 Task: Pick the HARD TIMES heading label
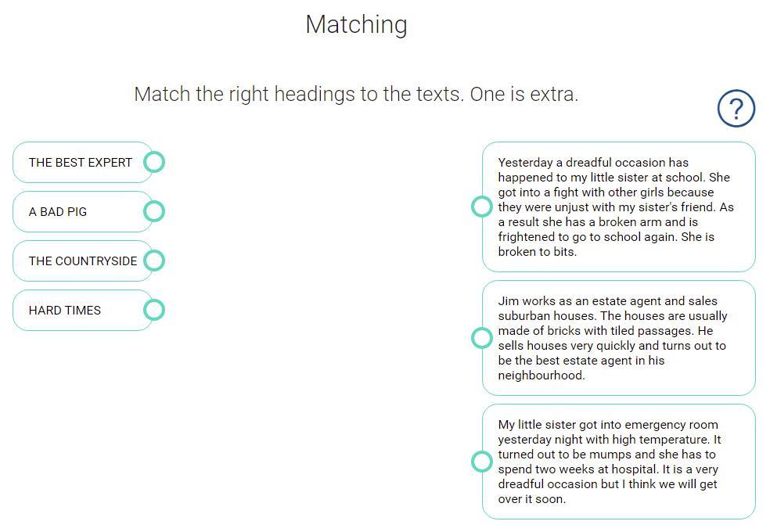point(65,311)
